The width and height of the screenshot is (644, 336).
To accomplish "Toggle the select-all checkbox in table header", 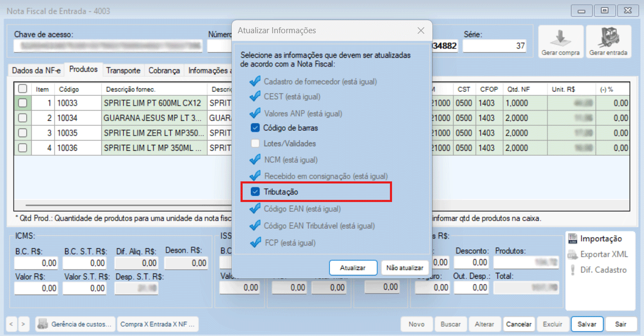I will (22, 89).
